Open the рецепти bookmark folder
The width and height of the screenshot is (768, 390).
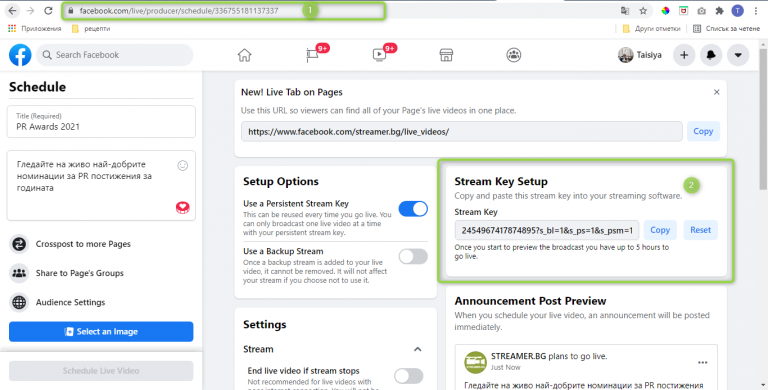[x=91, y=28]
